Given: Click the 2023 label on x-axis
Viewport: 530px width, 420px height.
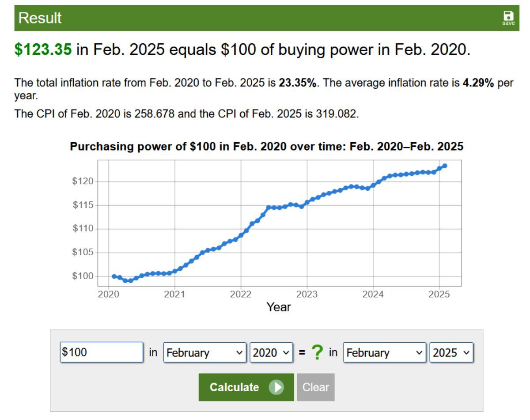Looking at the screenshot, I should pyautogui.click(x=307, y=295).
